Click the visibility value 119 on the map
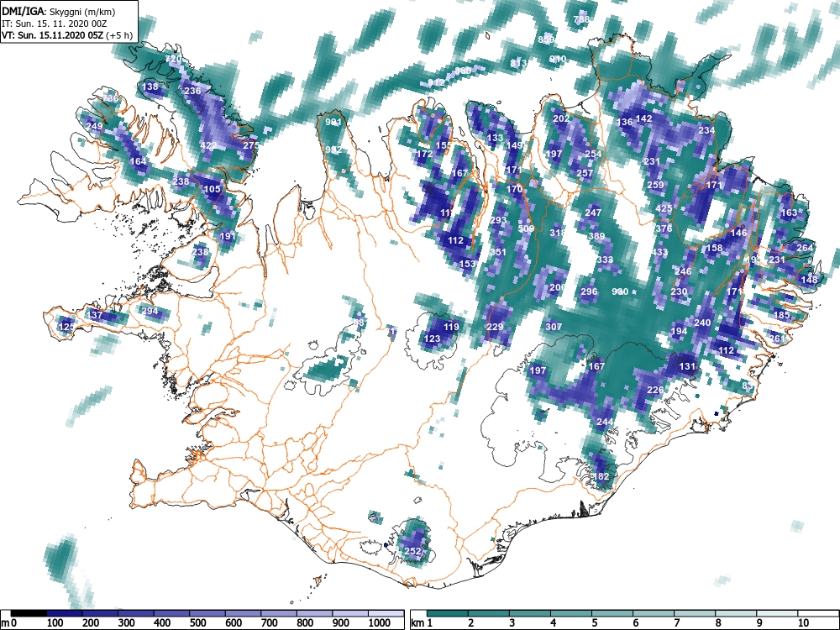840x630 pixels. 452,327
